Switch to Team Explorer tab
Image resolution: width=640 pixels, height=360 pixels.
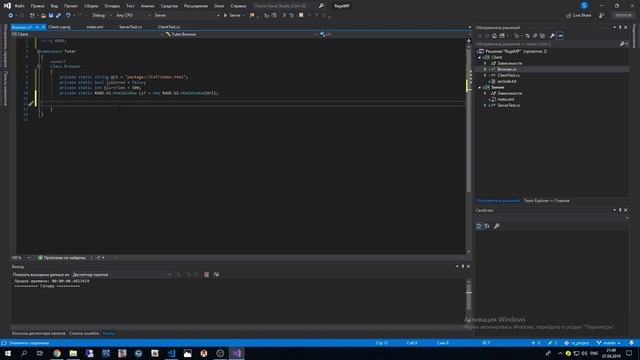pos(547,201)
